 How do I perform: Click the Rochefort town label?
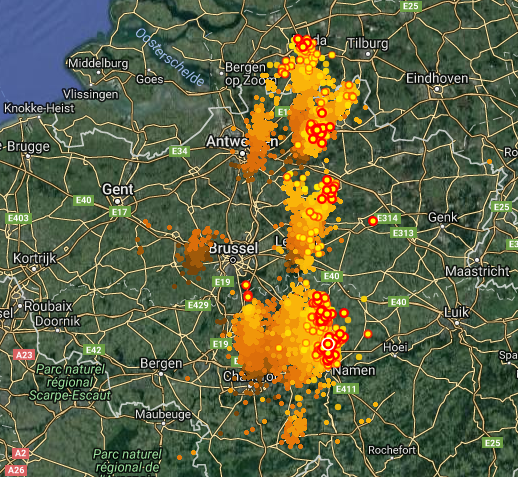point(392,450)
